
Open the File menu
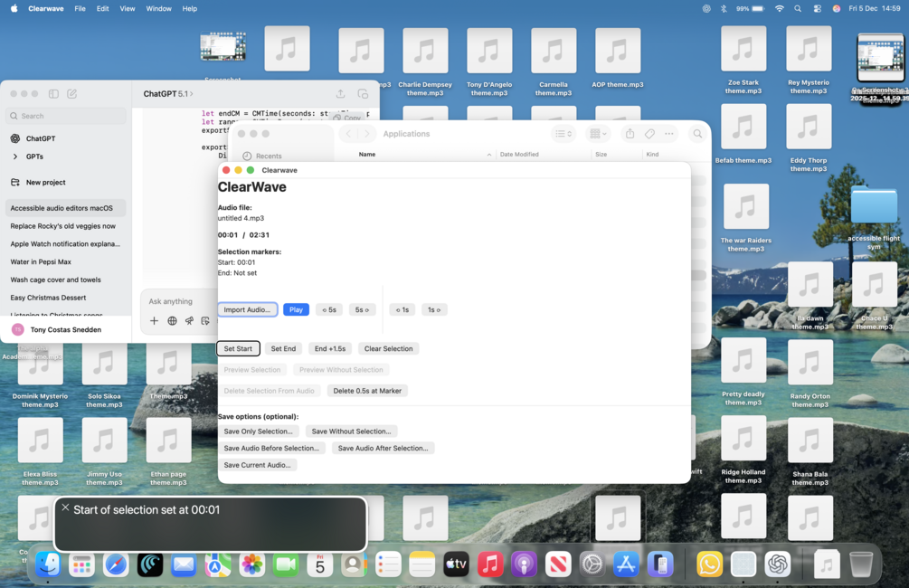80,9
